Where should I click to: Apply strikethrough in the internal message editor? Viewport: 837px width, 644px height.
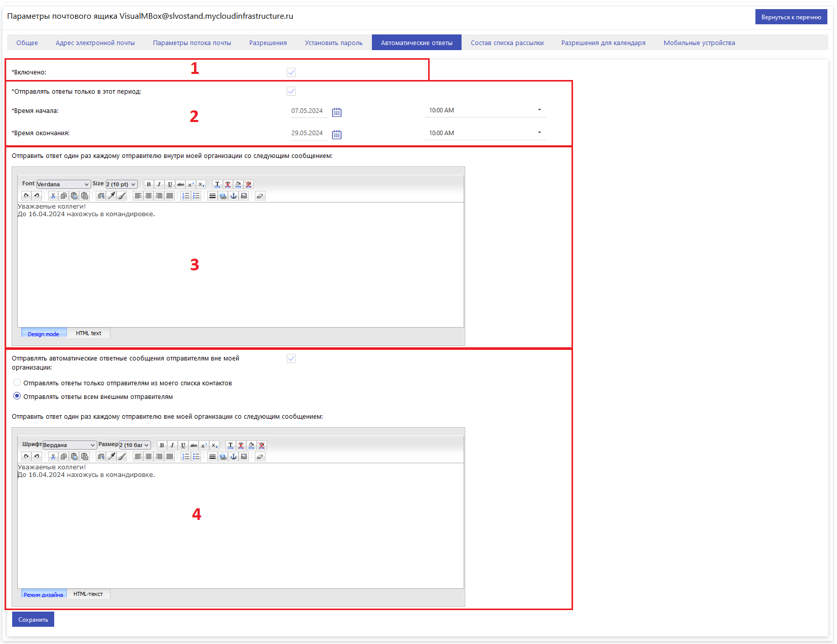180,184
